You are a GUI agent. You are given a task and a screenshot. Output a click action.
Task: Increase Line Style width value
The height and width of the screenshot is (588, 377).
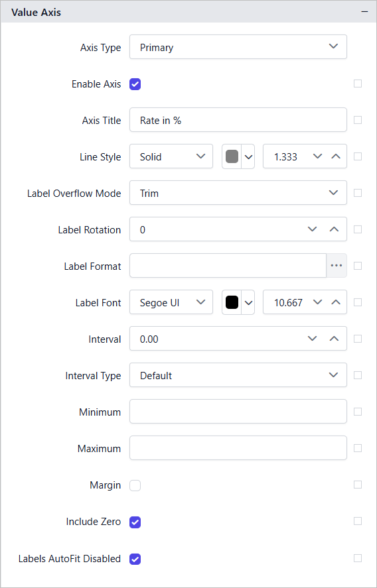point(336,156)
